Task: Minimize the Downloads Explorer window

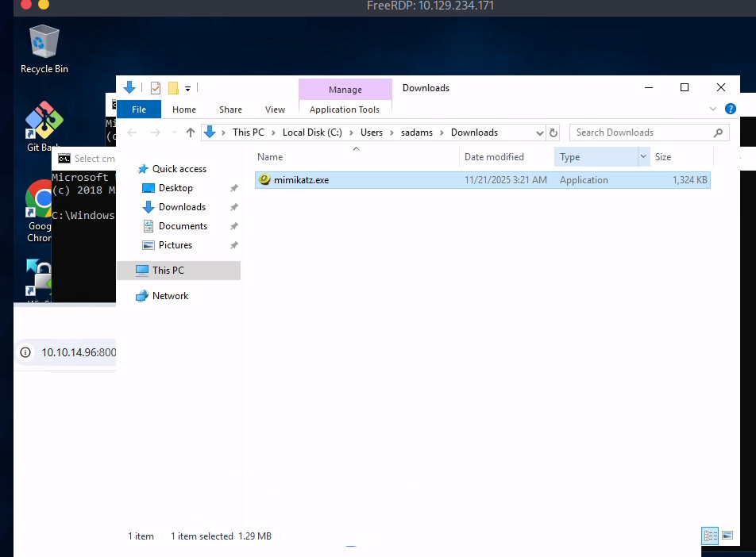Action: (x=649, y=87)
